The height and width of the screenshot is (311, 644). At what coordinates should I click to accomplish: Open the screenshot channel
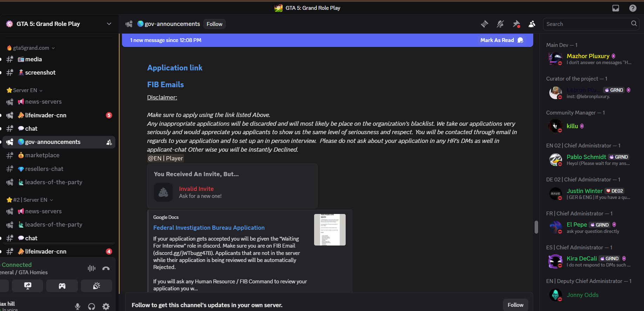tap(59, 72)
